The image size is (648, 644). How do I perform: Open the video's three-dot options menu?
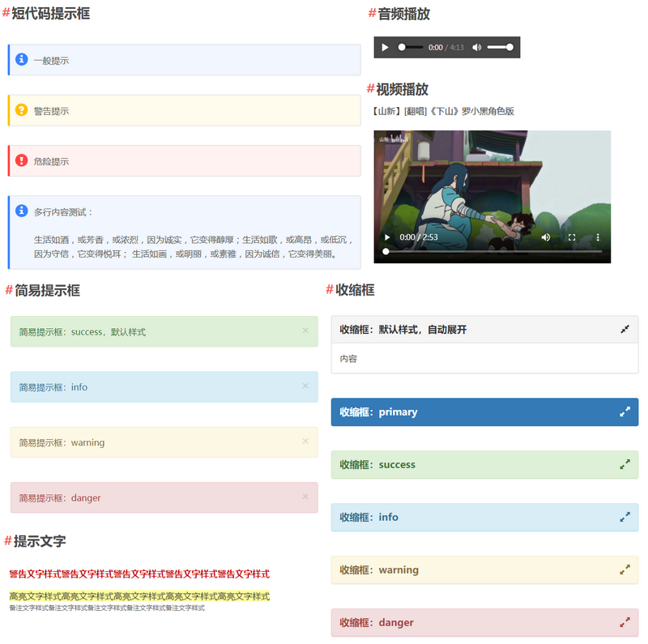[598, 237]
